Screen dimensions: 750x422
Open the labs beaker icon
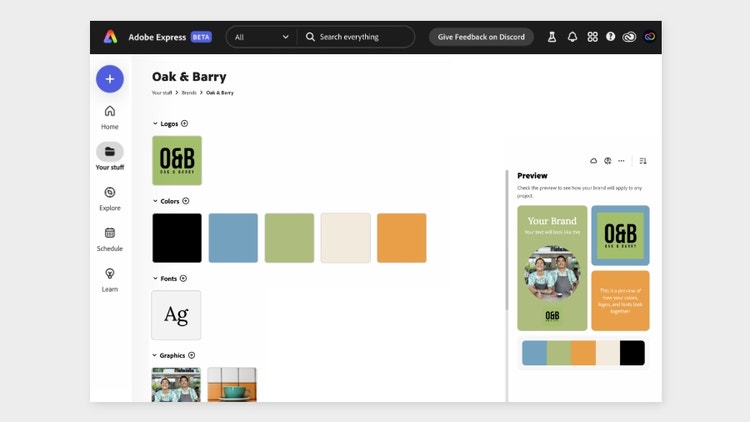click(x=551, y=37)
